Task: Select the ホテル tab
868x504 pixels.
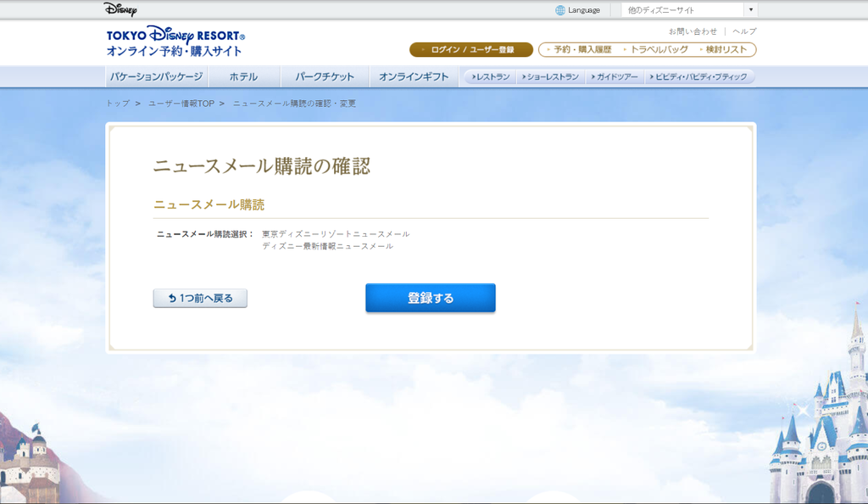Action: (243, 77)
